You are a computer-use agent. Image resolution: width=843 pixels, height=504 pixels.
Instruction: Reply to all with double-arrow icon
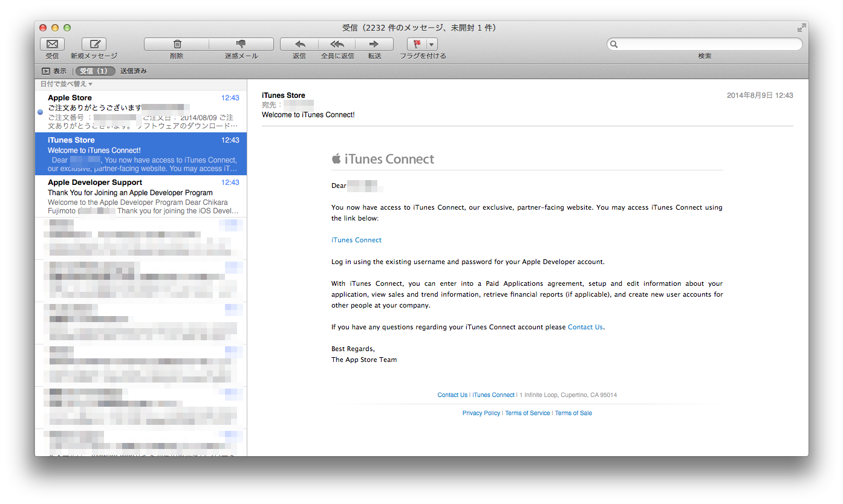tap(337, 44)
